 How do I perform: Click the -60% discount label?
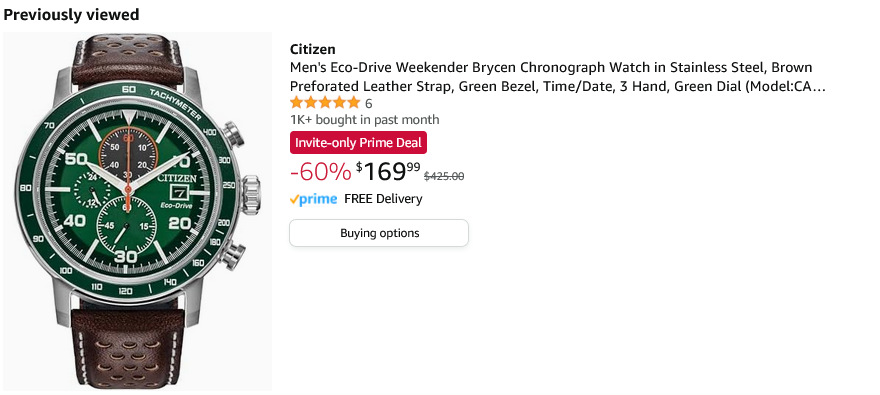click(x=320, y=172)
